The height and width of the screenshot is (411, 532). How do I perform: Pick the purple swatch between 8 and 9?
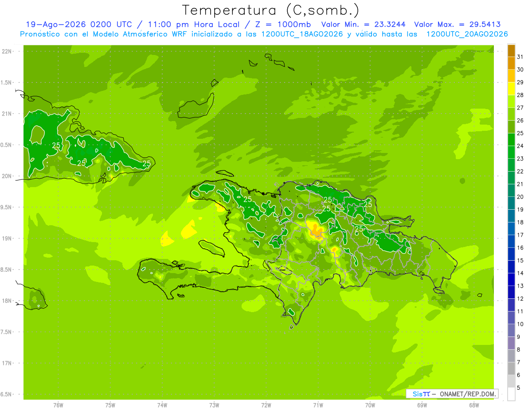click(511, 343)
